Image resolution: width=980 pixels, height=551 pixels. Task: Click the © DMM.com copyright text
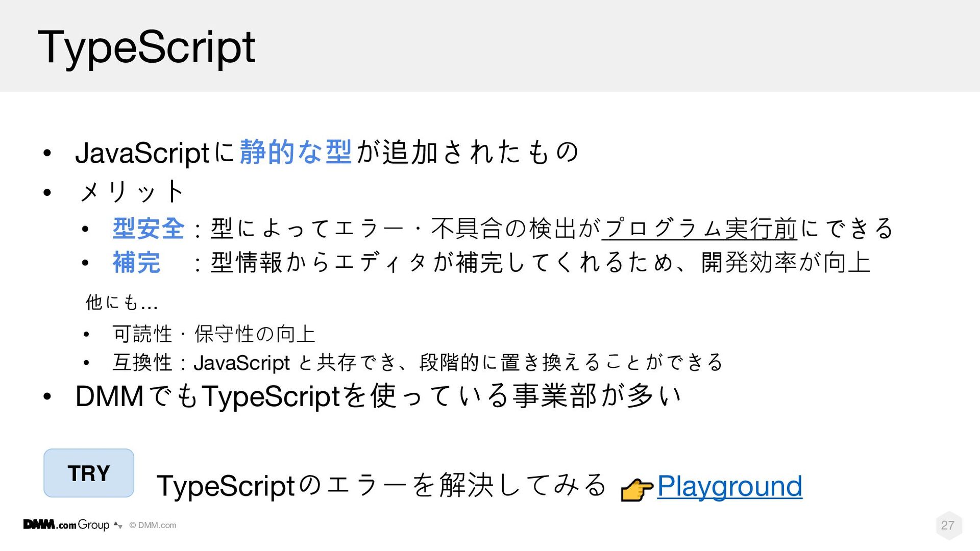point(153,525)
